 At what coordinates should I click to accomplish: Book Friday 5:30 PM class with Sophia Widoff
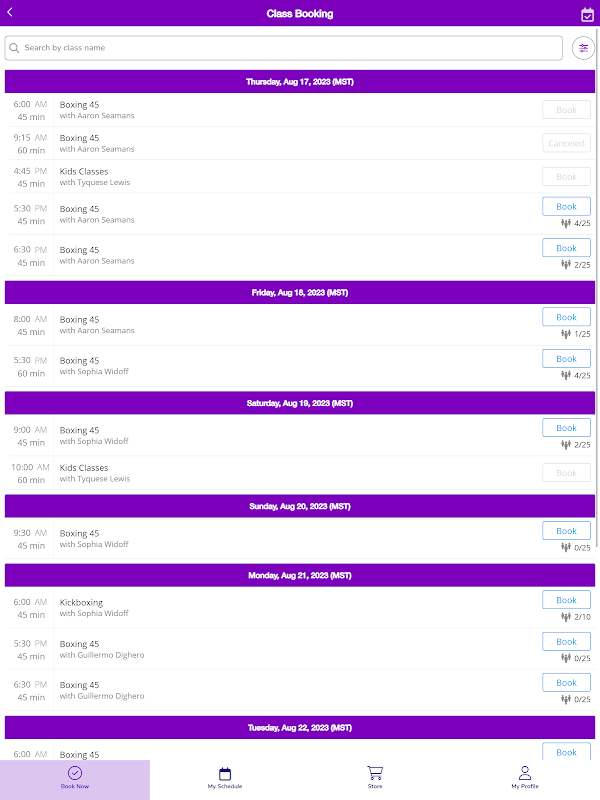point(566,359)
